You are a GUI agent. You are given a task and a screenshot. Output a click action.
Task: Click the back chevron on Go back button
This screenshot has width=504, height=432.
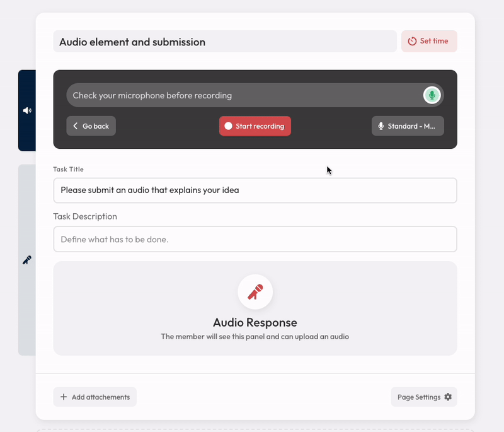tap(75, 126)
